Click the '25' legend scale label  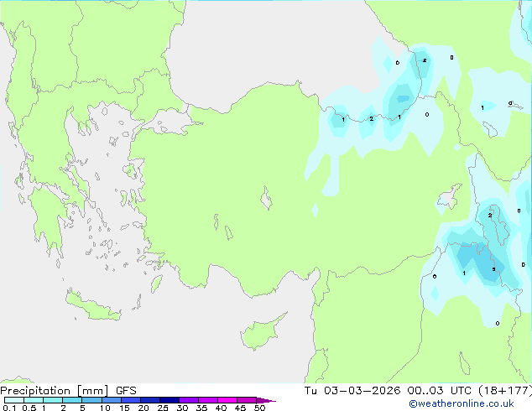pos(163,408)
